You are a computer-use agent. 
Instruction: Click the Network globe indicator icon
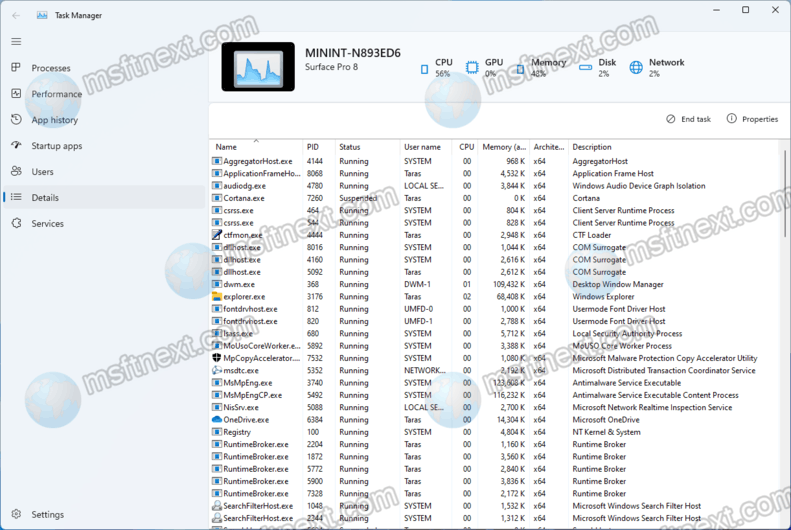(636, 67)
